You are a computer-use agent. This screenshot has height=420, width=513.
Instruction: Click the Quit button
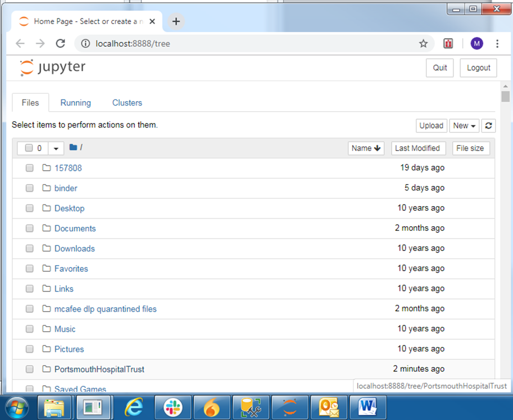[440, 67]
